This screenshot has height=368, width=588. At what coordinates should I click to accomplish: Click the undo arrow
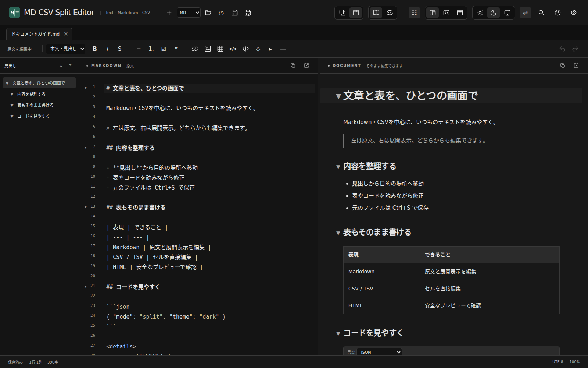coord(562,49)
